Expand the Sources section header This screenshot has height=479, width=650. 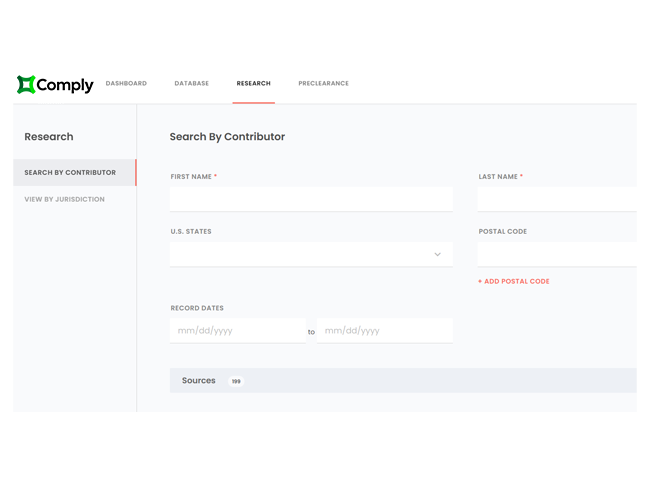[199, 381]
